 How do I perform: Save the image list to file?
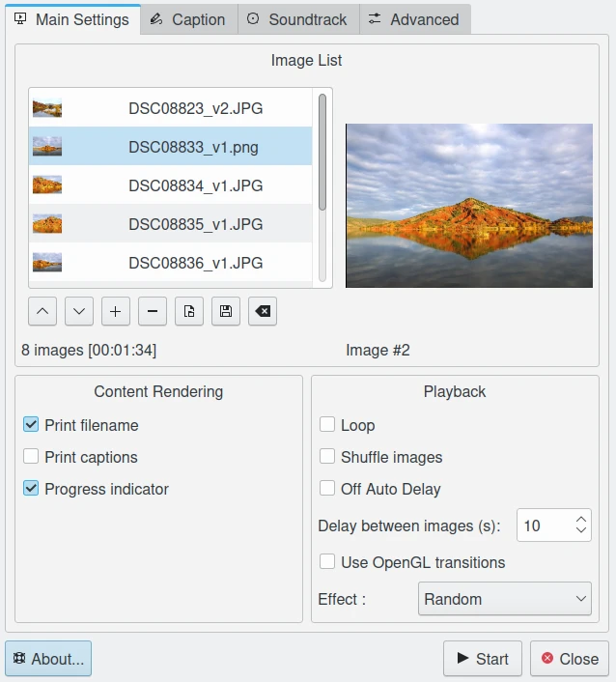(x=225, y=311)
